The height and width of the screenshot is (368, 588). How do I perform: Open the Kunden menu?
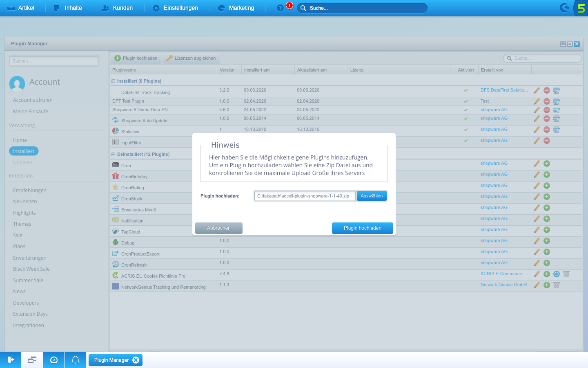point(118,8)
